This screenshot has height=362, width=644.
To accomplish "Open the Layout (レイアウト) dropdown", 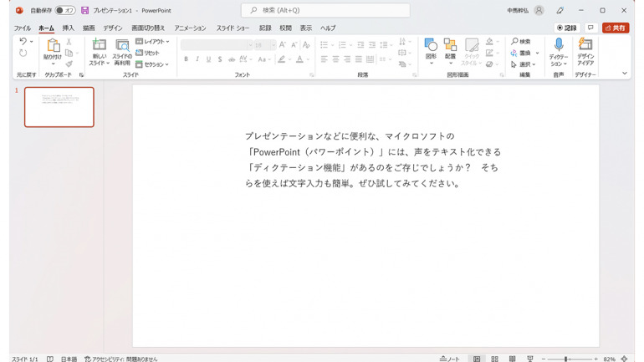I will (x=152, y=42).
